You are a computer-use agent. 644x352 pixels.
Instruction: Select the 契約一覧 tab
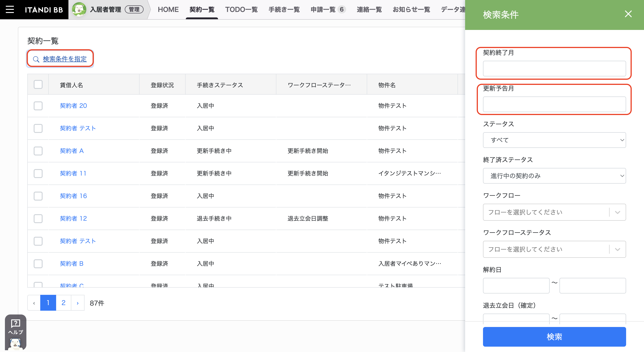202,9
